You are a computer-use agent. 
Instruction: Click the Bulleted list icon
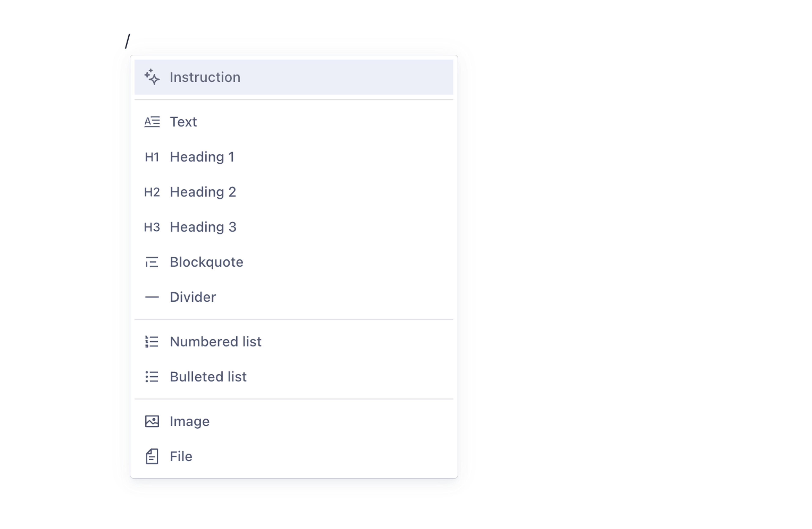(x=152, y=377)
